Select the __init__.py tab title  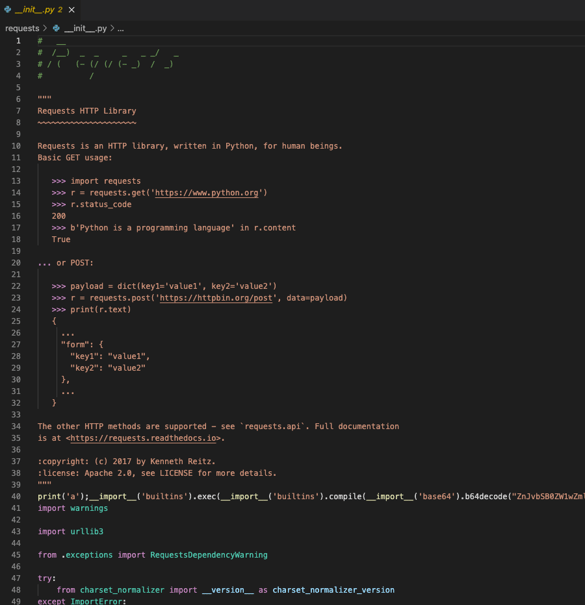tap(34, 10)
